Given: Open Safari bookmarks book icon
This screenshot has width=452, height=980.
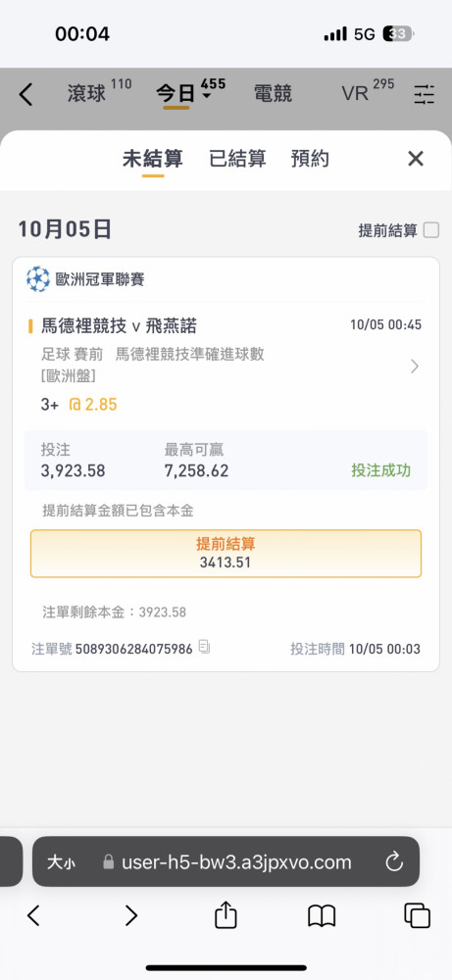Looking at the screenshot, I should (322, 917).
